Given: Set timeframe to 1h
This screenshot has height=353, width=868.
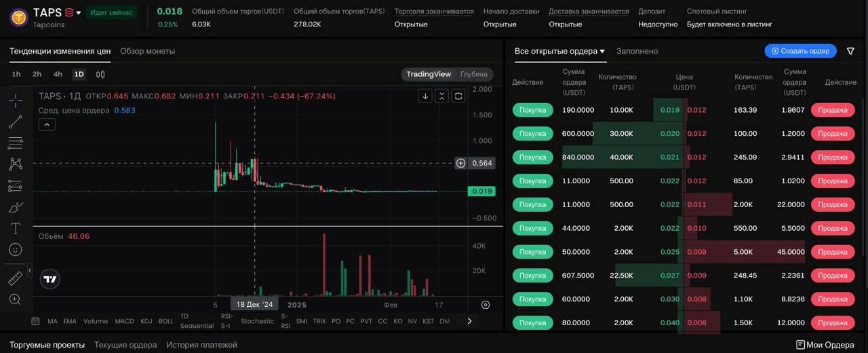Looking at the screenshot, I should [16, 74].
